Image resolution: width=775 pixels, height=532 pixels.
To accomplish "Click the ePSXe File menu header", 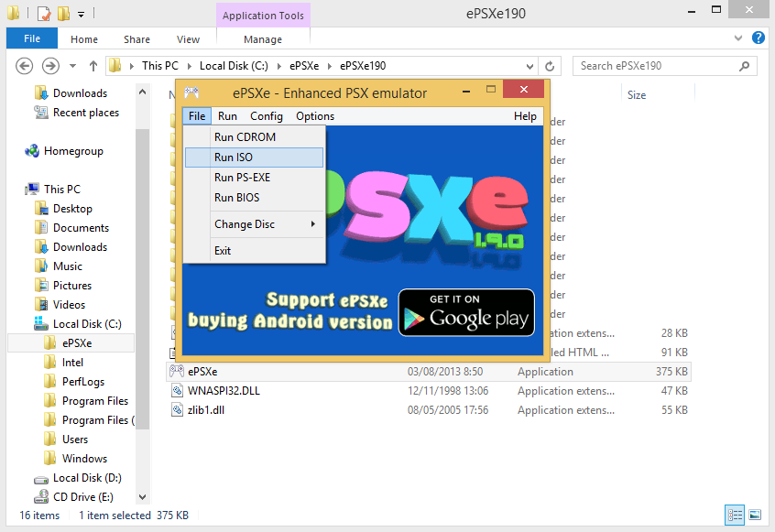I will [x=197, y=116].
